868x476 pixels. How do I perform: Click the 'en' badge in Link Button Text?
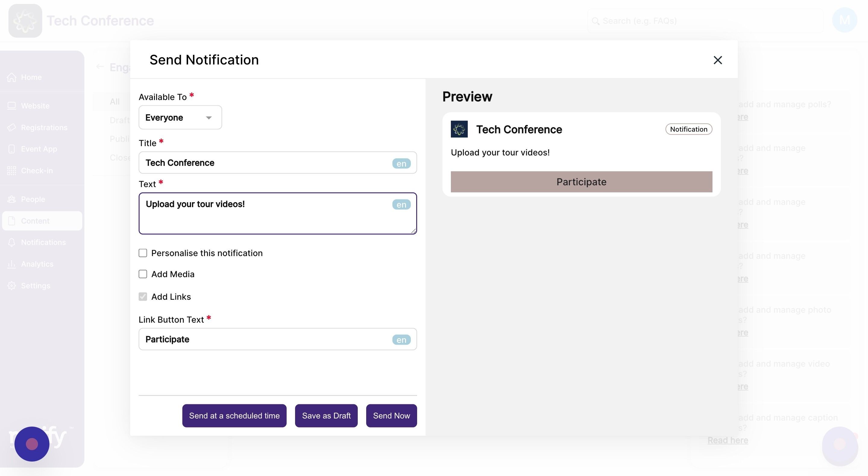401,340
